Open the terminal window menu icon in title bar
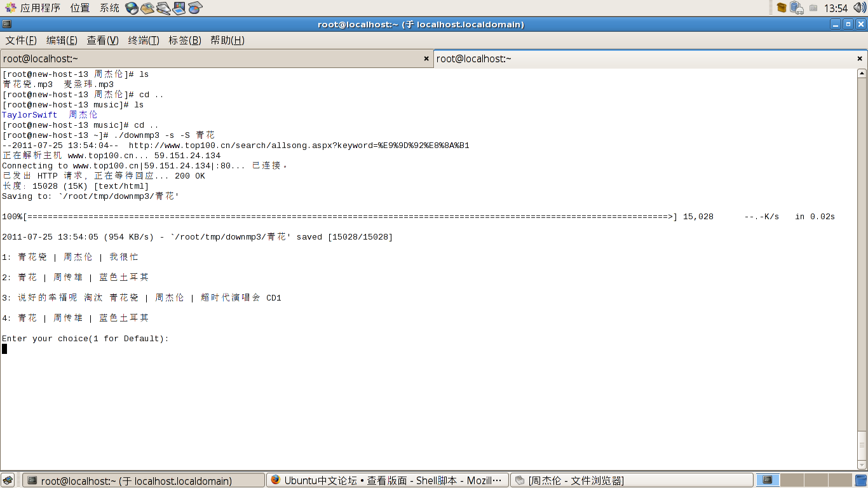The width and height of the screenshot is (868, 488). point(6,24)
